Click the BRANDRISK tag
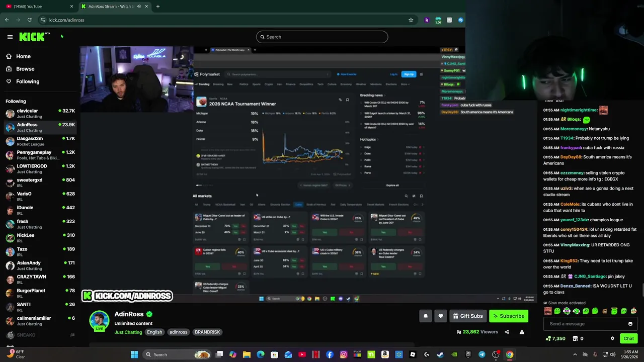Image resolution: width=644 pixels, height=362 pixels. pos(207,332)
